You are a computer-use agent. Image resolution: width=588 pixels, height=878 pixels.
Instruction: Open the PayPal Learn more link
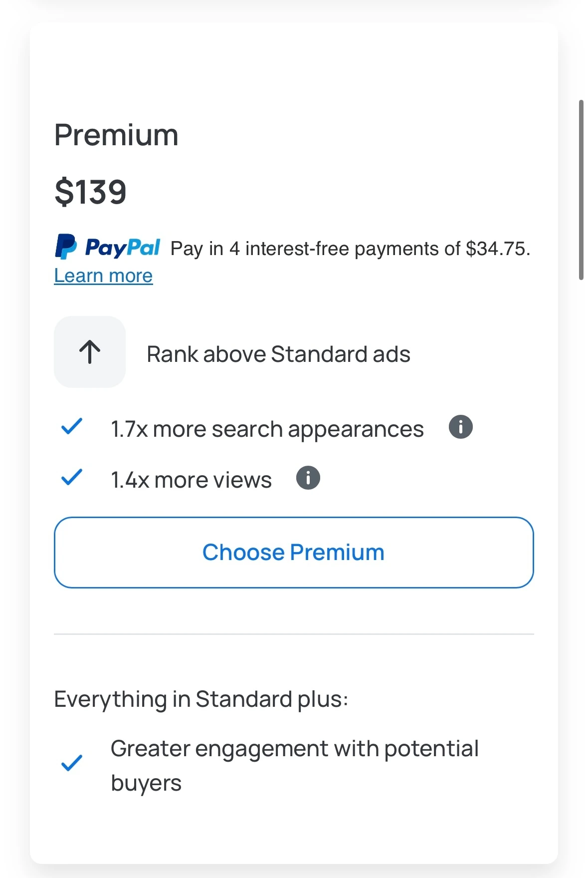(x=103, y=276)
